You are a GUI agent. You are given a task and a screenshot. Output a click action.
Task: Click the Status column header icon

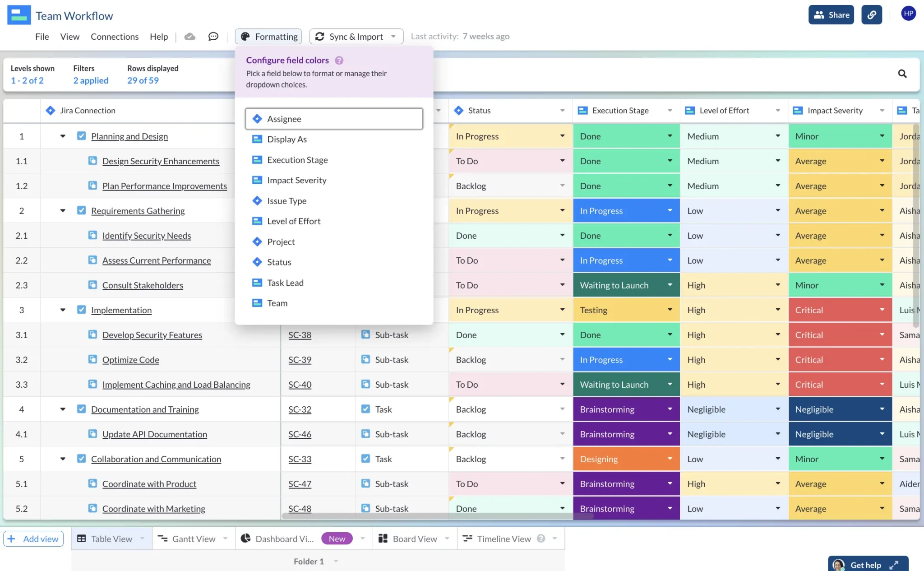click(x=459, y=110)
